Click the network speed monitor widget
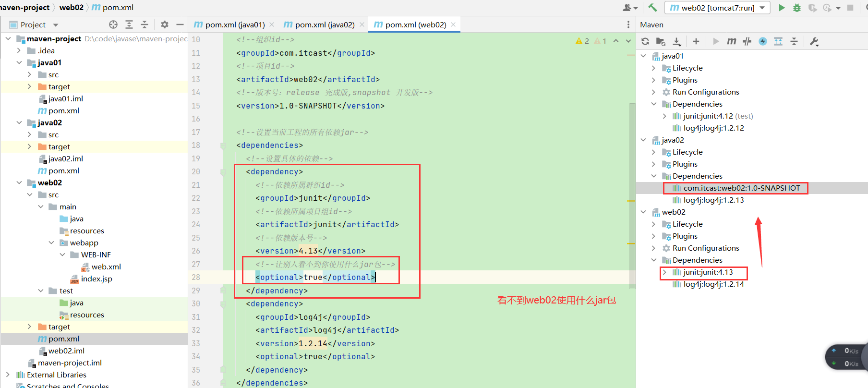Screen dimensions: 868x388 click(x=846, y=357)
